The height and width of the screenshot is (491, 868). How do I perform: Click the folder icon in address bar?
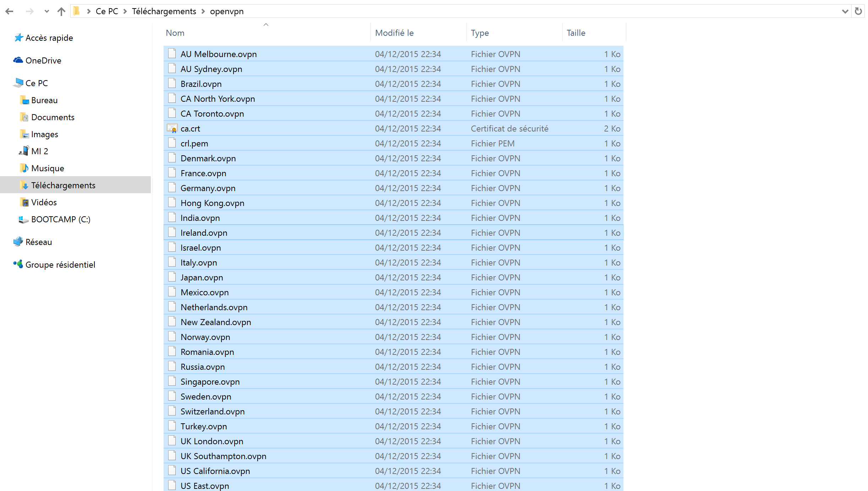click(77, 11)
